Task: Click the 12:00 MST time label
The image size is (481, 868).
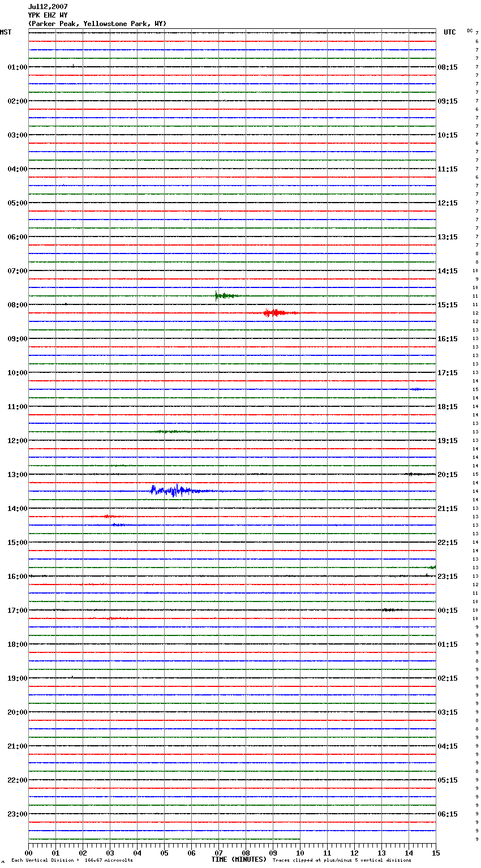Action: 18,441
